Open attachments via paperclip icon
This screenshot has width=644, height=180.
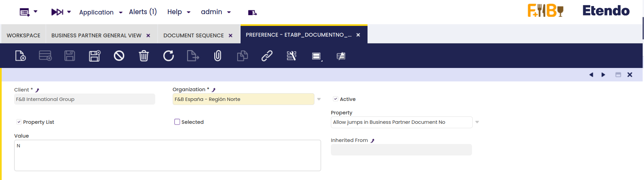(218, 56)
